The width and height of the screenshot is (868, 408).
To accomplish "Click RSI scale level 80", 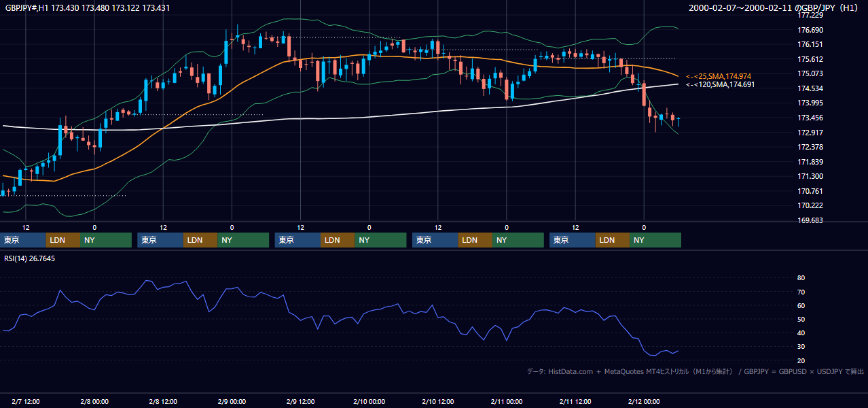I will coord(801,279).
